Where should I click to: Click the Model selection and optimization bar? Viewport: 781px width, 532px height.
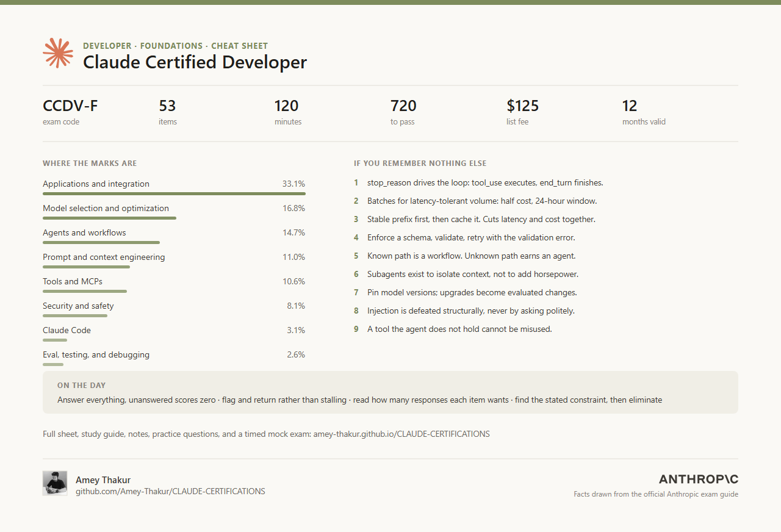(109, 218)
